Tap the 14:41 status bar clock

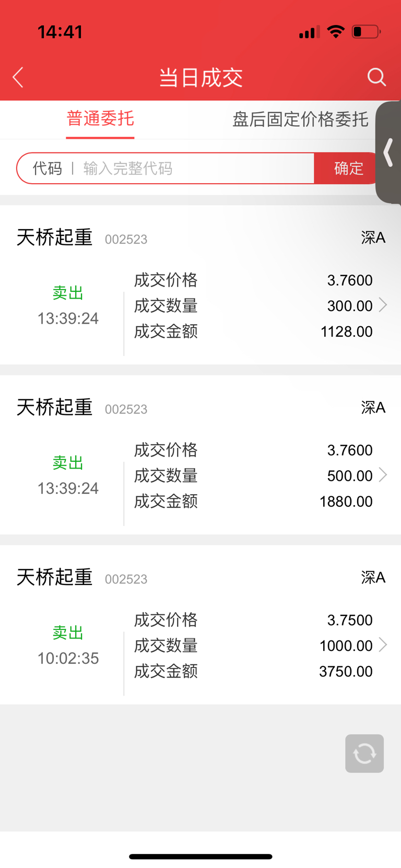pyautogui.click(x=60, y=32)
